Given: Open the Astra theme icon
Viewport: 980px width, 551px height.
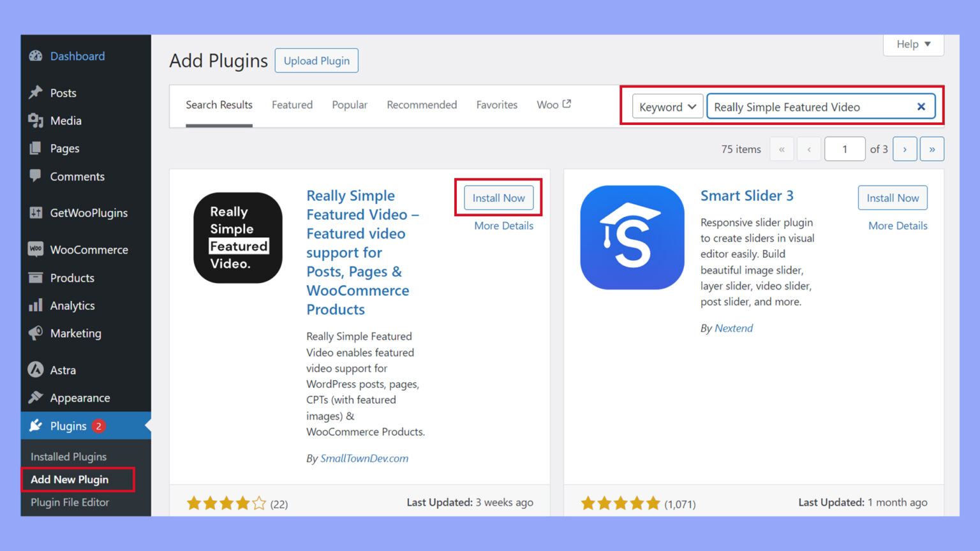Looking at the screenshot, I should (36, 369).
